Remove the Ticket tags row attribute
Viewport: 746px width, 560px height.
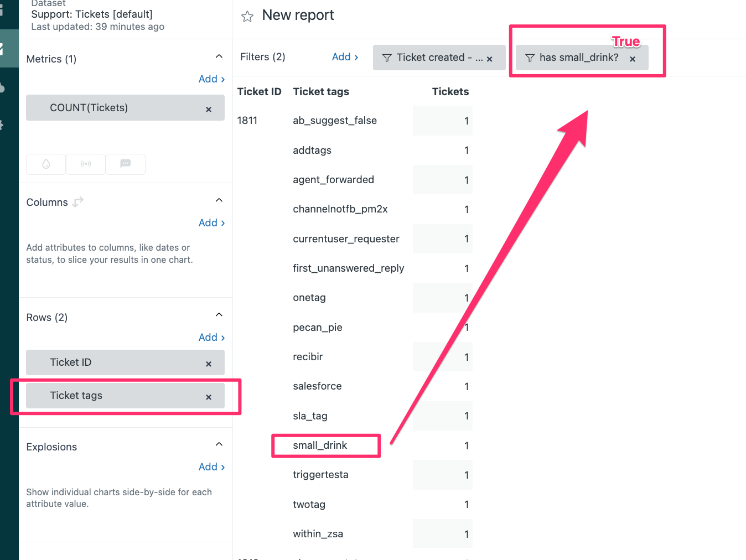coord(209,397)
